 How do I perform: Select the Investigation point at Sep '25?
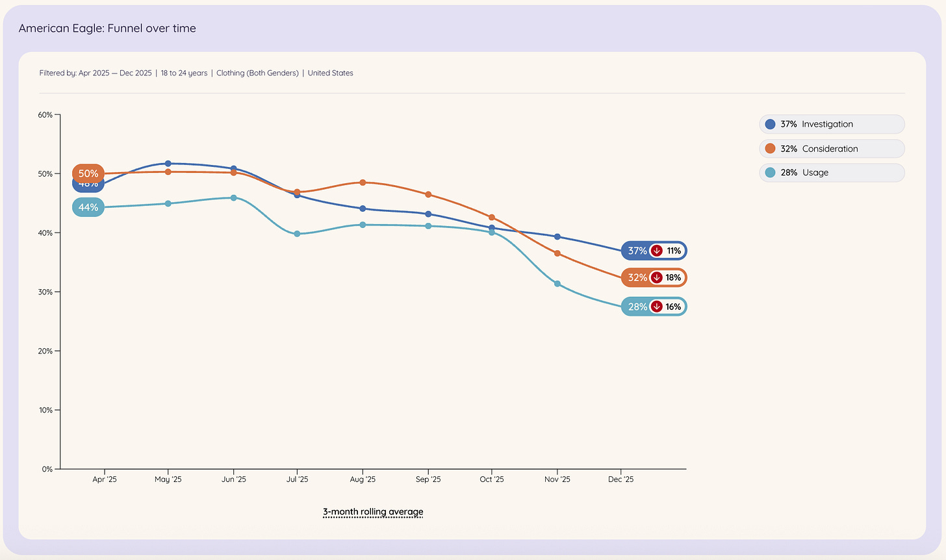428,214
